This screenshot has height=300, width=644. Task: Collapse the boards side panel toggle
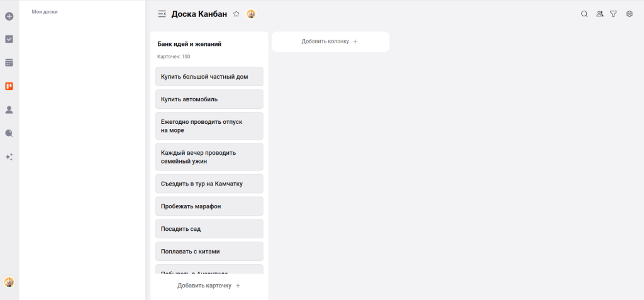point(162,14)
